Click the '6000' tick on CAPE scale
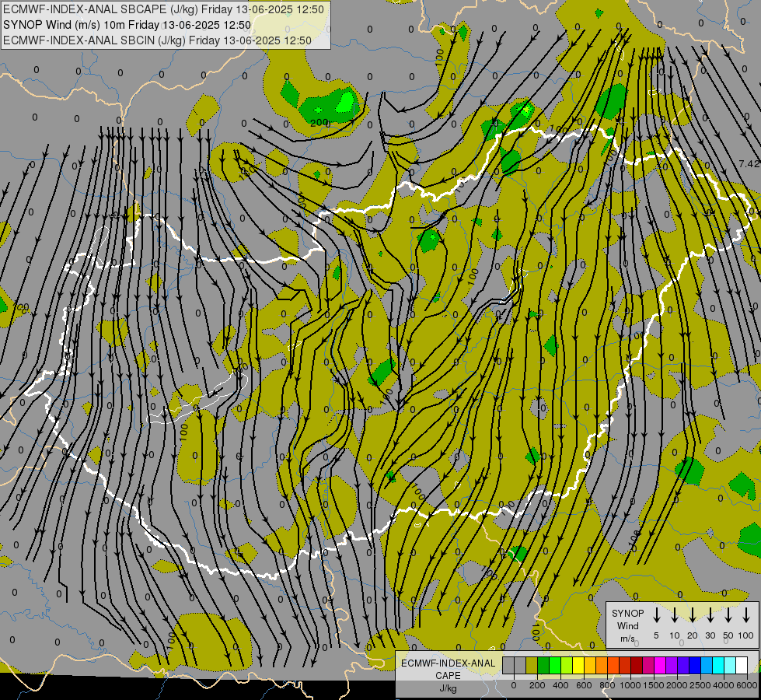 tap(747, 685)
